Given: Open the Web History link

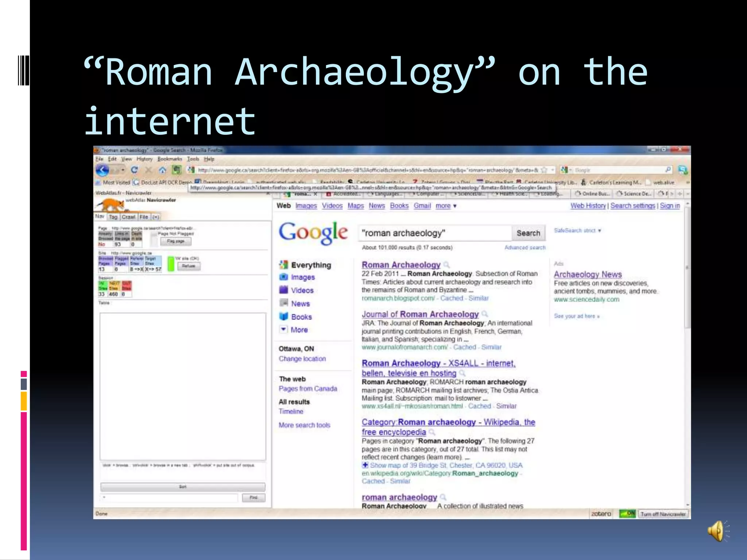Looking at the screenshot, I should [x=588, y=206].
